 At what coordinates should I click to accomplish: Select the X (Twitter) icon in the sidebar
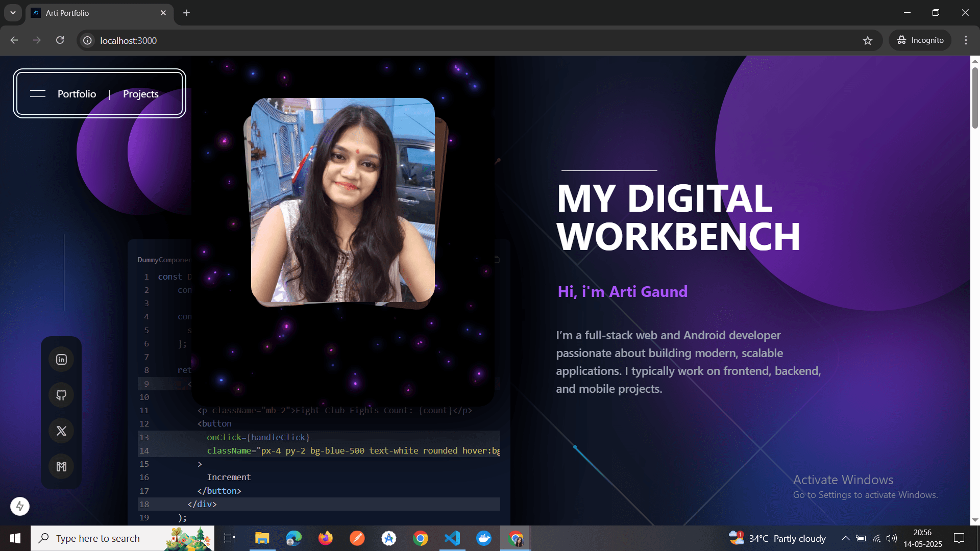click(61, 431)
